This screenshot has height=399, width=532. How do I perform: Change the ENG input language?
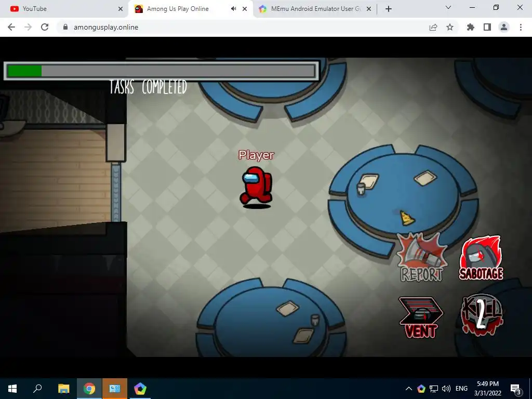(461, 389)
